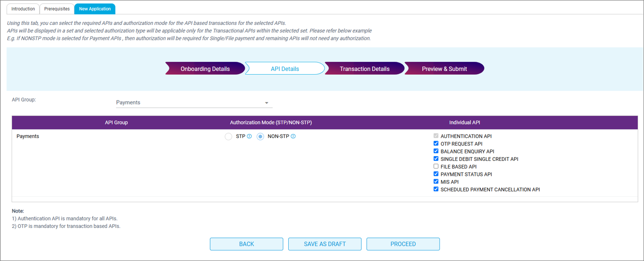Select the NON-STP radio button
The image size is (644, 261).
(260, 136)
